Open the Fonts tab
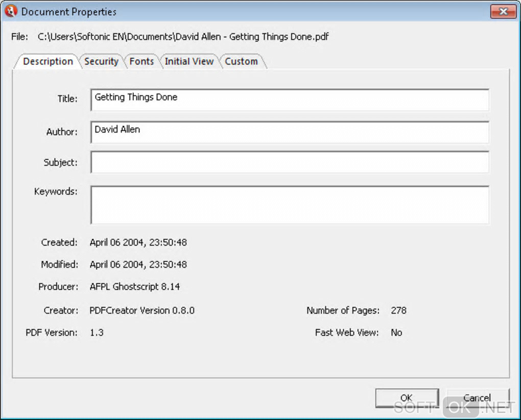The width and height of the screenshot is (521, 420). (141, 61)
